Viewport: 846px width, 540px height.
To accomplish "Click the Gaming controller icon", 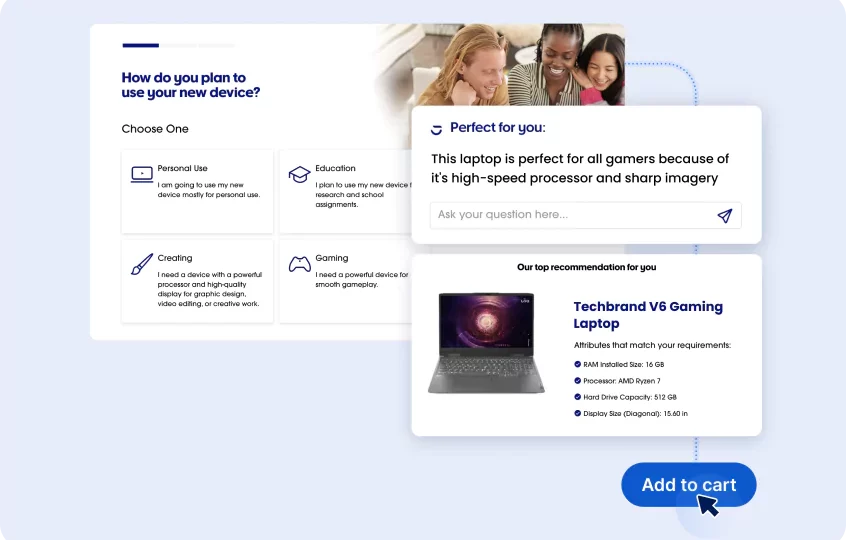I will 299,264.
